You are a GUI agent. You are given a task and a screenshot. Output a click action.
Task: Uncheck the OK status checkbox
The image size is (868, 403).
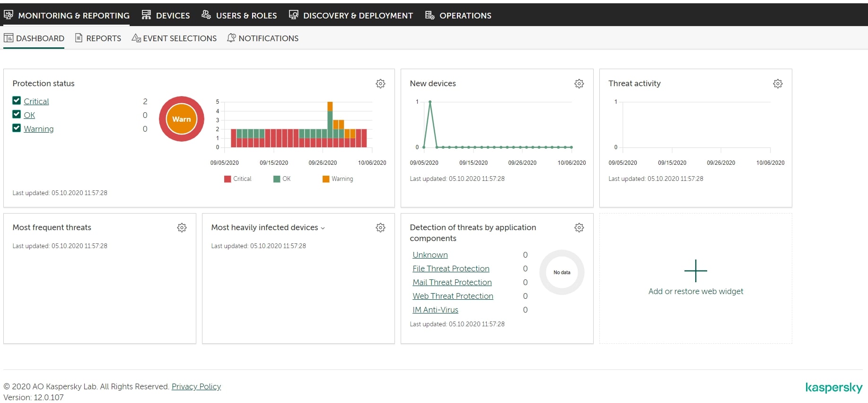pos(17,114)
